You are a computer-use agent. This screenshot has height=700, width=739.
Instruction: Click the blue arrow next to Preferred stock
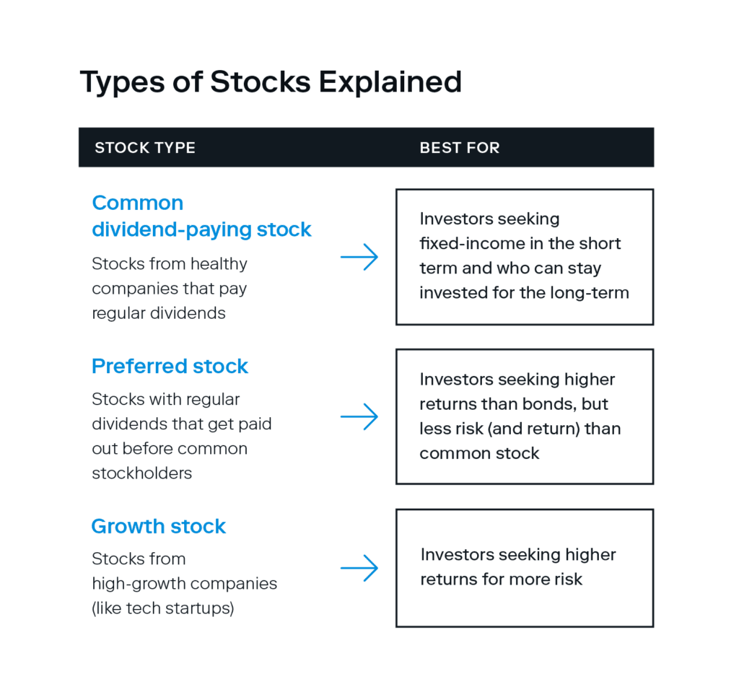(359, 416)
